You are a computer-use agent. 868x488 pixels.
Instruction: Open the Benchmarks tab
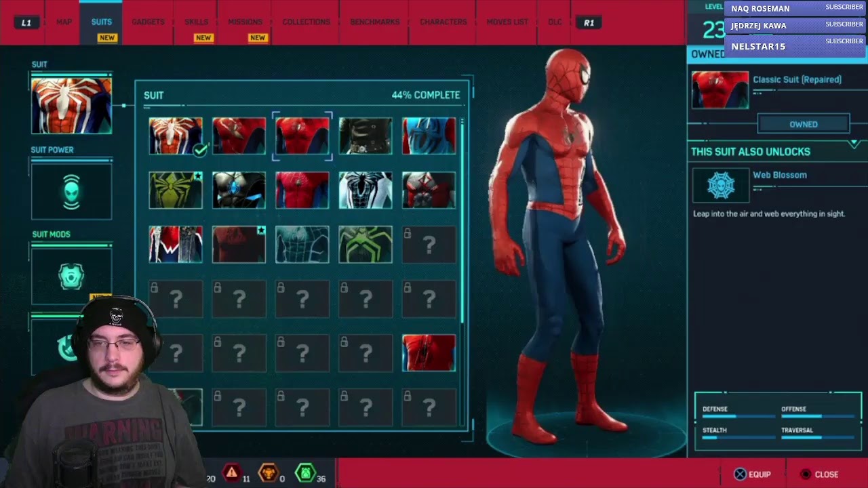(374, 22)
